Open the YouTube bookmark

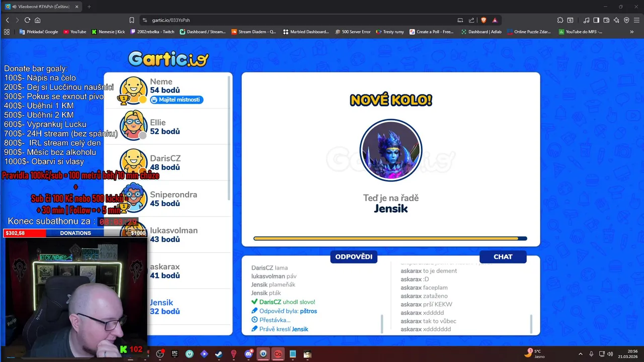74,32
